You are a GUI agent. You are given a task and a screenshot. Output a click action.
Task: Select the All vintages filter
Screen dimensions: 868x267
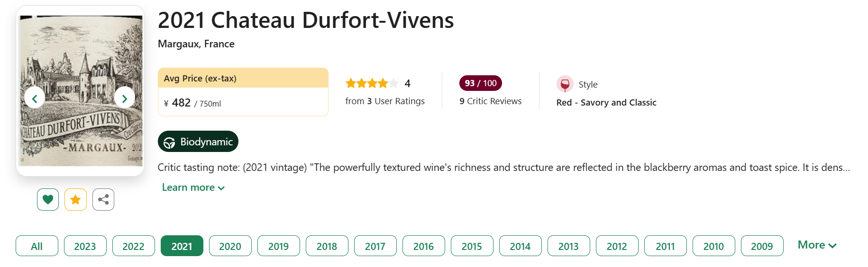click(37, 246)
